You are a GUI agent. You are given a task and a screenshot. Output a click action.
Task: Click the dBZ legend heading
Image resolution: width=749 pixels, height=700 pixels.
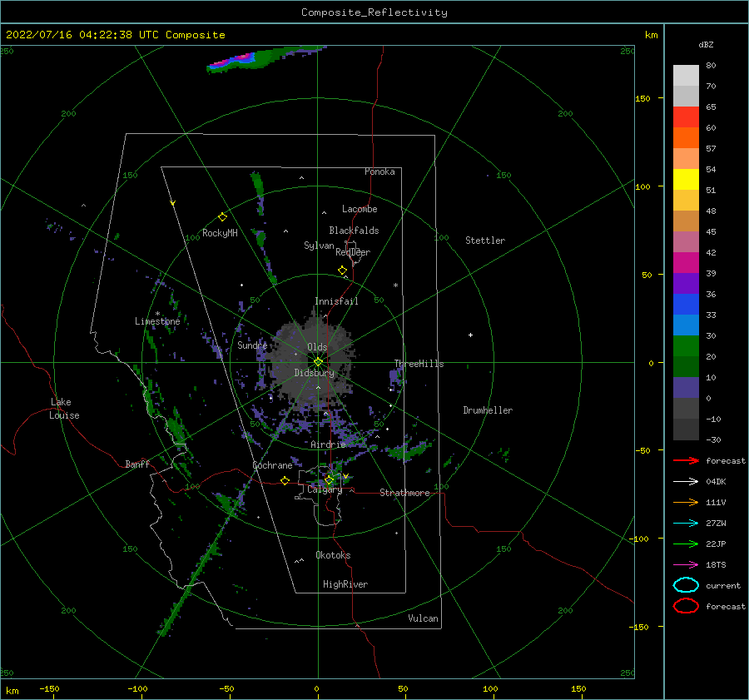(706, 45)
